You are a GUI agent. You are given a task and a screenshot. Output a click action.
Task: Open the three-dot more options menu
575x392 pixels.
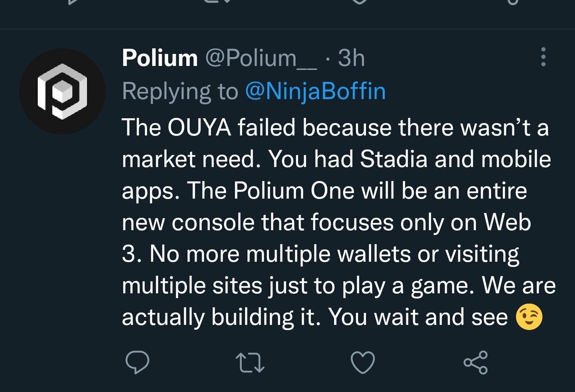(543, 57)
